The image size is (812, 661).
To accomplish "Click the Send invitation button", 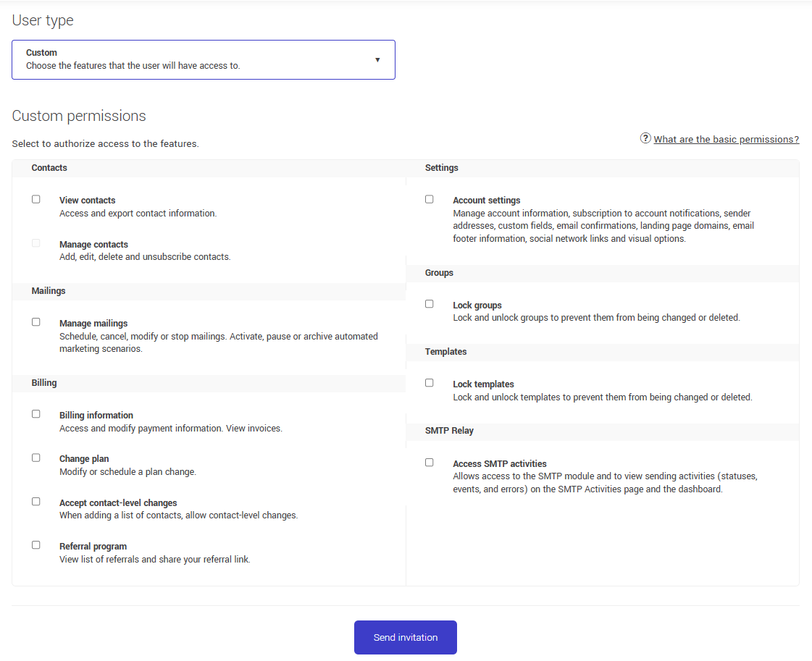I will point(405,637).
